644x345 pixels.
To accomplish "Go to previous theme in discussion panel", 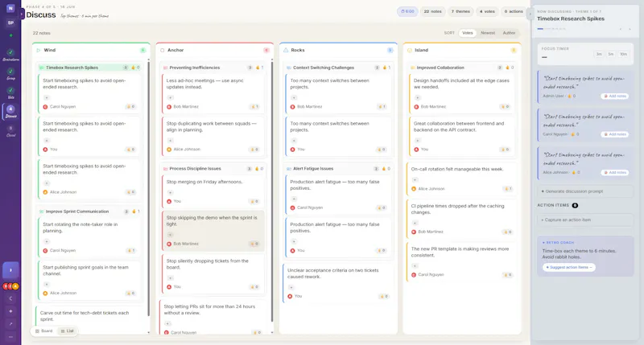I will tap(621, 29).
